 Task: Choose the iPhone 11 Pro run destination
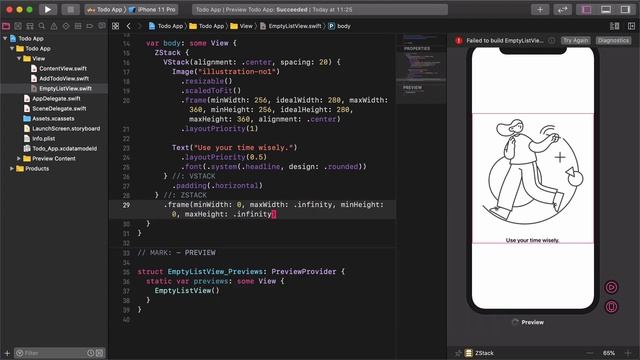pyautogui.click(x=152, y=9)
